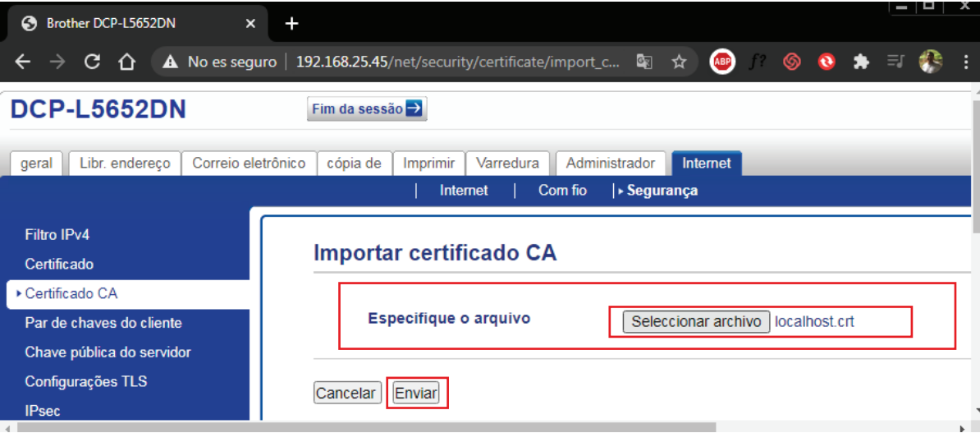Reload the page with refresh icon
Screen dimensions: 980x433
click(x=93, y=62)
